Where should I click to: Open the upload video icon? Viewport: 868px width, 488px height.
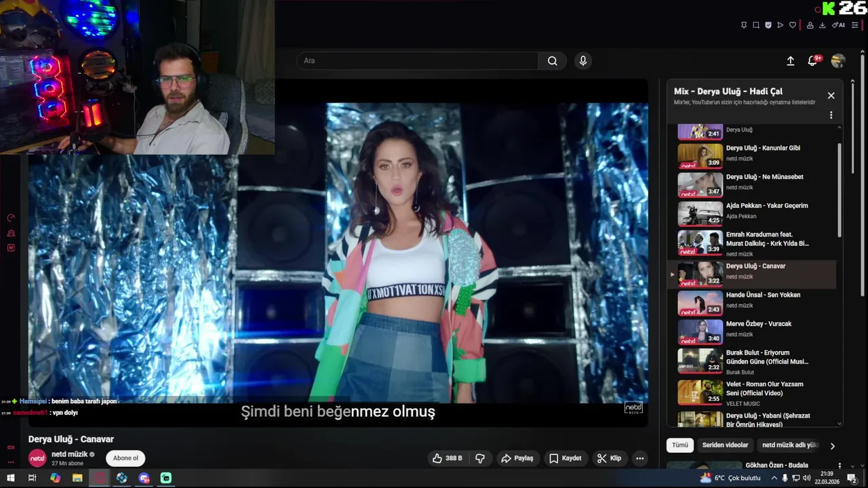791,61
